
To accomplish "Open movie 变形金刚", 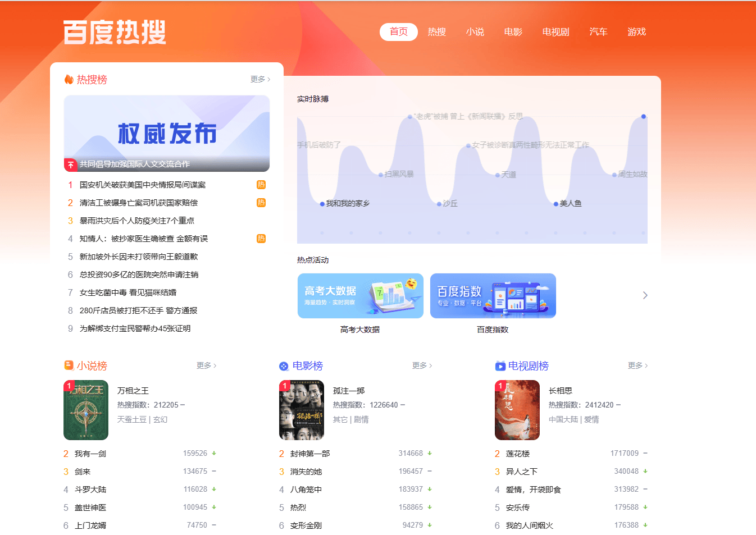I will pos(306,525).
